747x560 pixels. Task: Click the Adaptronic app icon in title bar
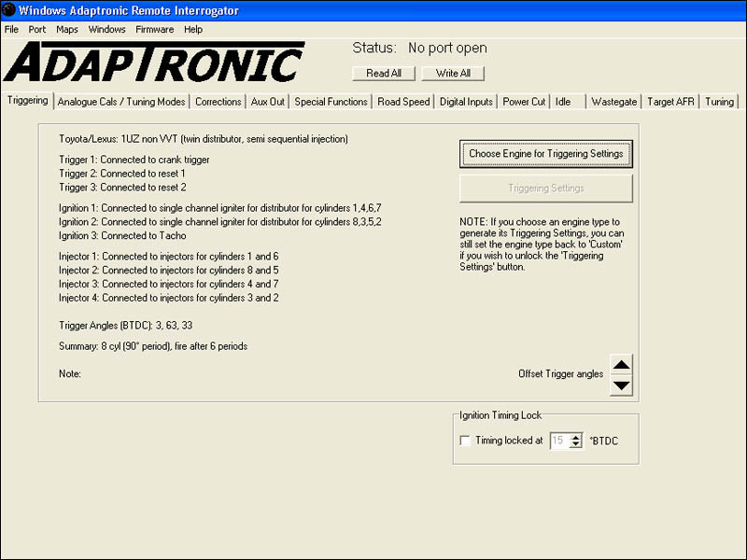tap(8, 9)
